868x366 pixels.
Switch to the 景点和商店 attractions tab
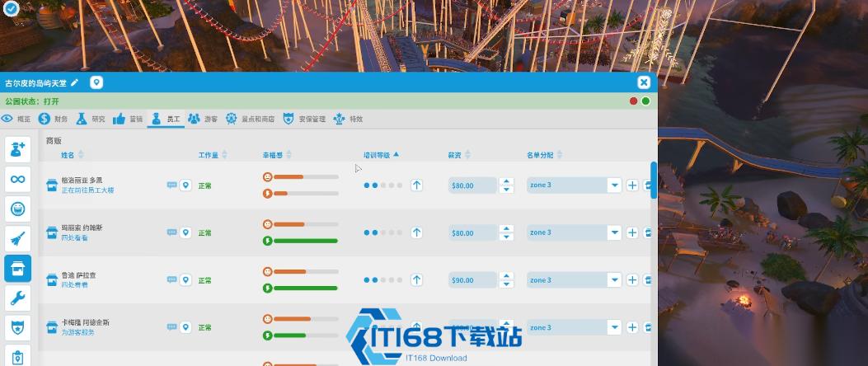pos(250,119)
